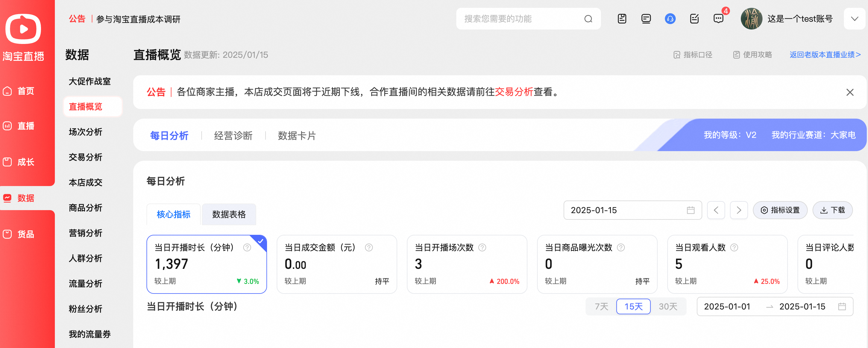Open the 2025-01-15 date picker calendar icon
The width and height of the screenshot is (868, 348).
point(690,210)
